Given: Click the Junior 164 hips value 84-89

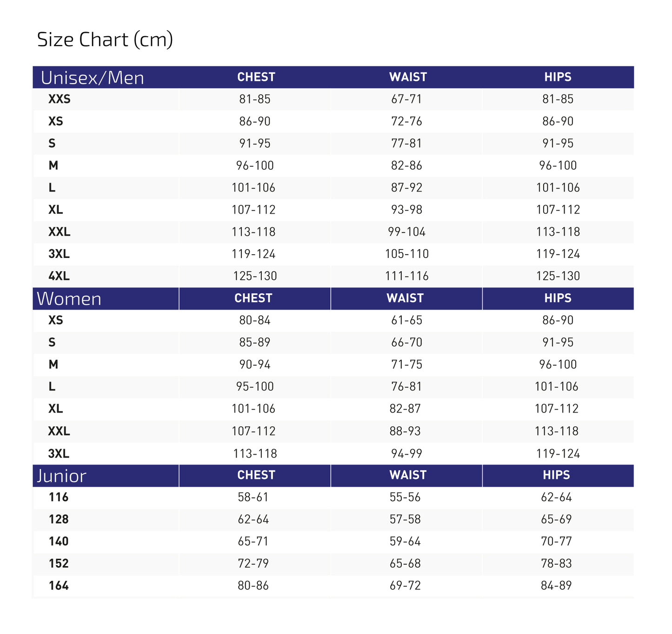Looking at the screenshot, I should point(556,586).
